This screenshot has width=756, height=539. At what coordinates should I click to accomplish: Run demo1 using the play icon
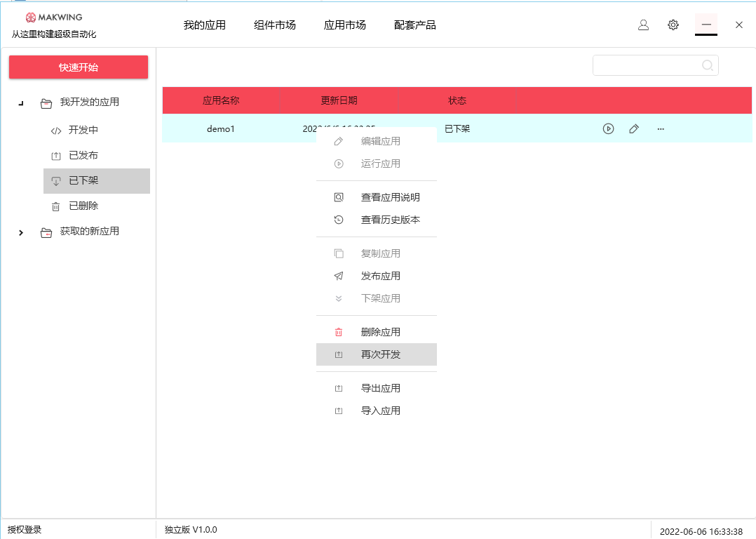click(608, 128)
